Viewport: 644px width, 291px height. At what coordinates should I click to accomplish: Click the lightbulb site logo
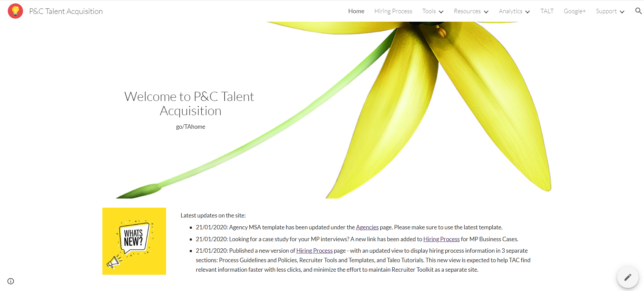point(15,11)
